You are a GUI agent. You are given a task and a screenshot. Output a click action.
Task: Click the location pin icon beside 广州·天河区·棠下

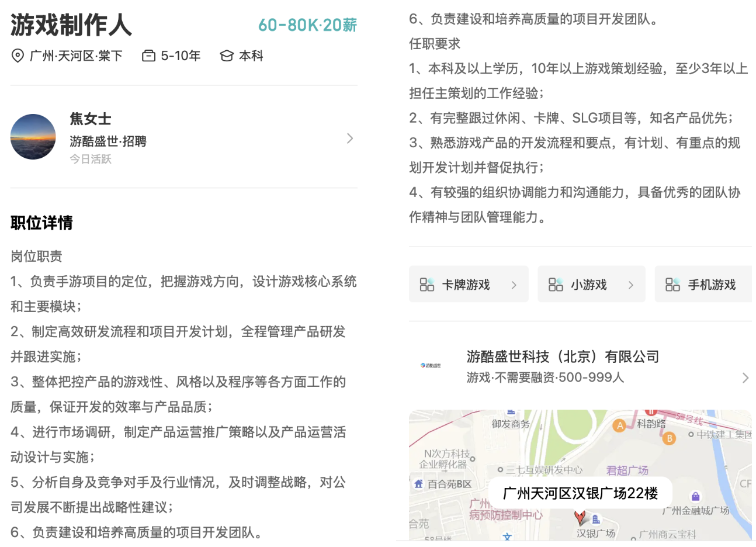coord(18,56)
